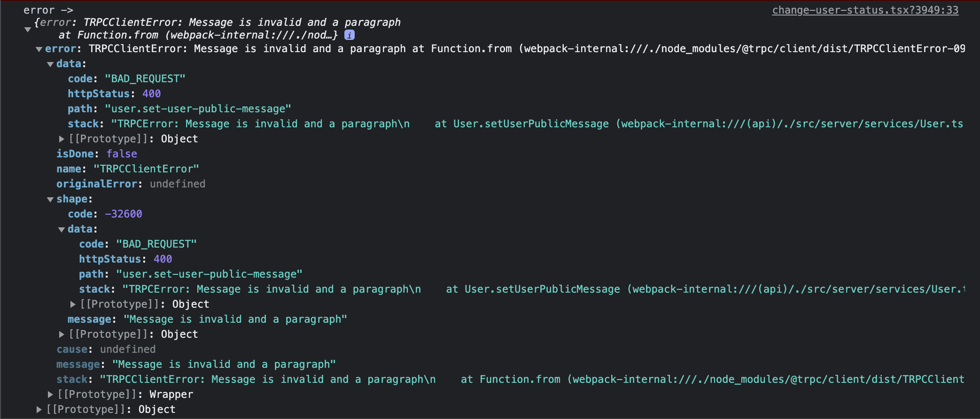Viewport: 980px width, 419px height.
Task: Collapse the error: TRPCClientError property row
Action: (39, 49)
